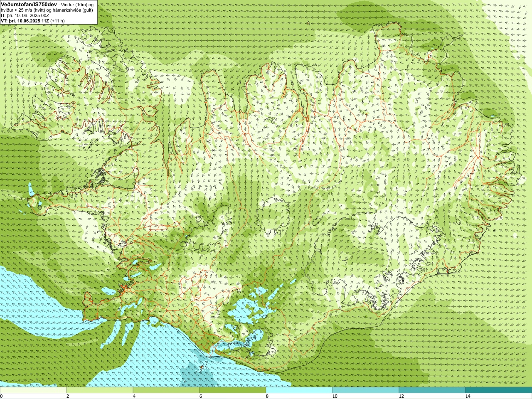Click the light cyan 8–10 m/s legend swatch
This screenshot has height=399, width=532.
pos(299,390)
